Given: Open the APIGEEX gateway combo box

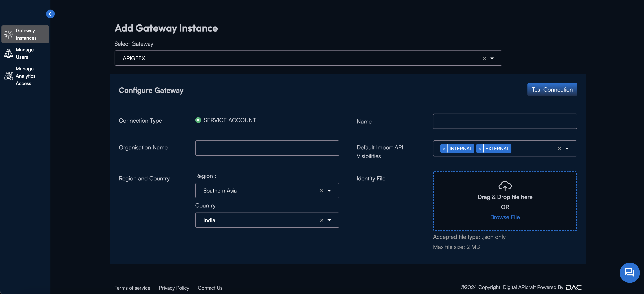Looking at the screenshot, I should point(308,58).
